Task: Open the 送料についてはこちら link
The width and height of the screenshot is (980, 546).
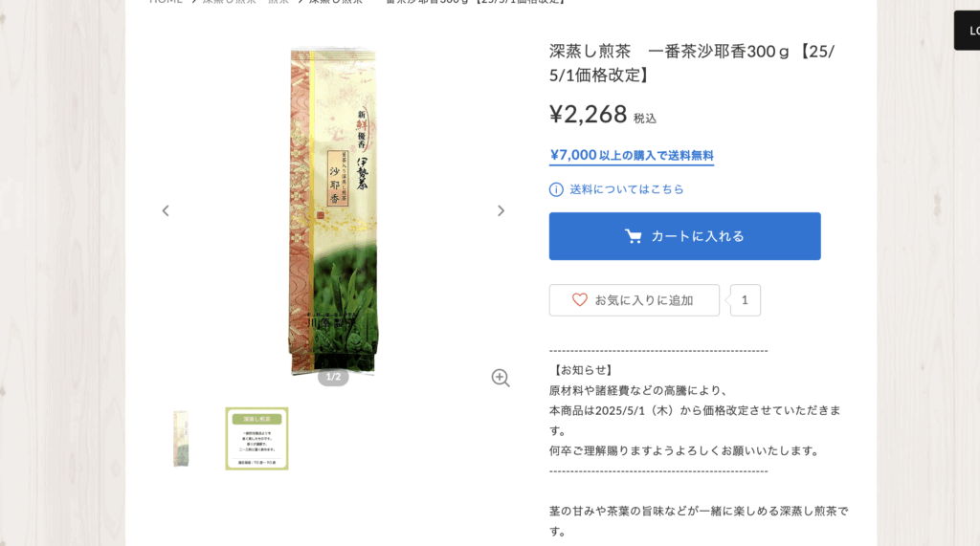Action: click(x=626, y=189)
